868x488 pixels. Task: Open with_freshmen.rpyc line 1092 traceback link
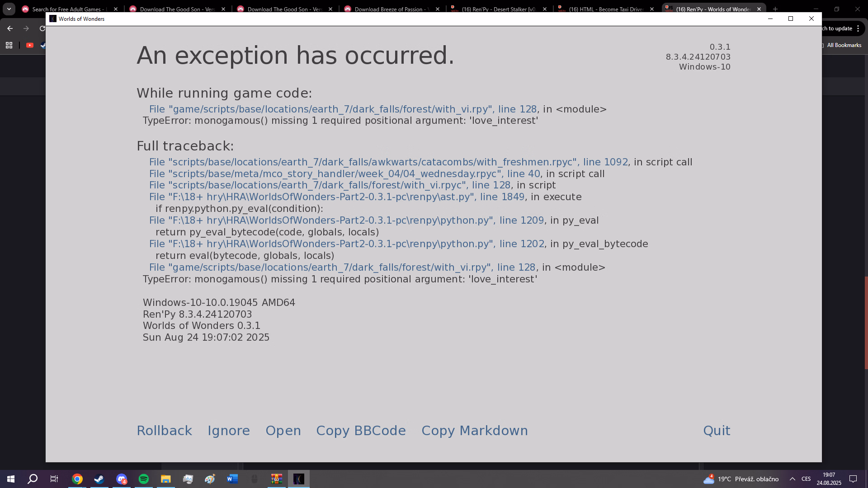pyautogui.click(x=388, y=162)
